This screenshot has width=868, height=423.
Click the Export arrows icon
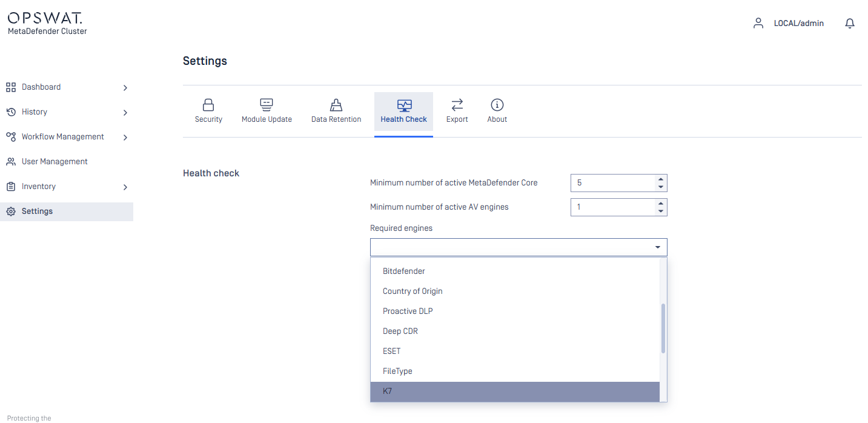(x=457, y=105)
